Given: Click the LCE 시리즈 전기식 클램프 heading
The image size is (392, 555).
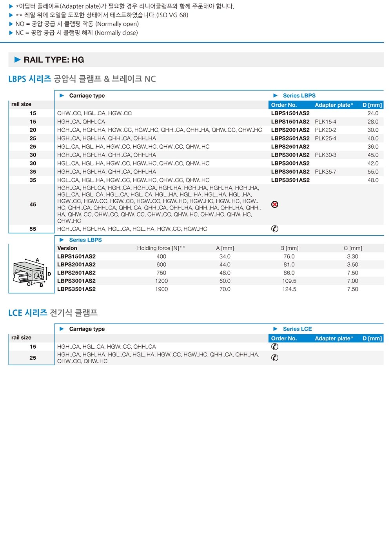Looking at the screenshot, I should [x=53, y=313].
